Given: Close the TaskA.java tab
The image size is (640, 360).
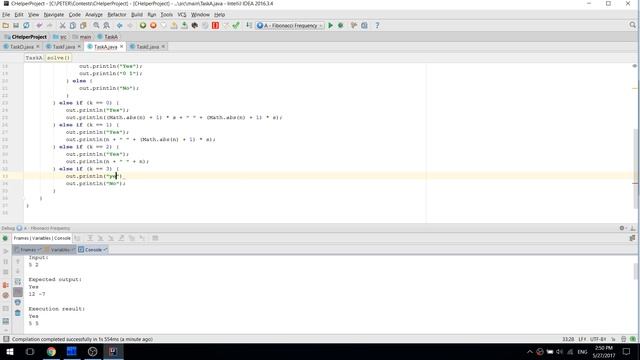Looking at the screenshot, I should coord(121,47).
